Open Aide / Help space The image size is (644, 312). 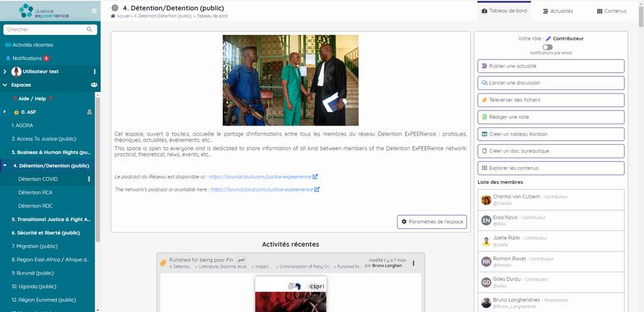33,99
